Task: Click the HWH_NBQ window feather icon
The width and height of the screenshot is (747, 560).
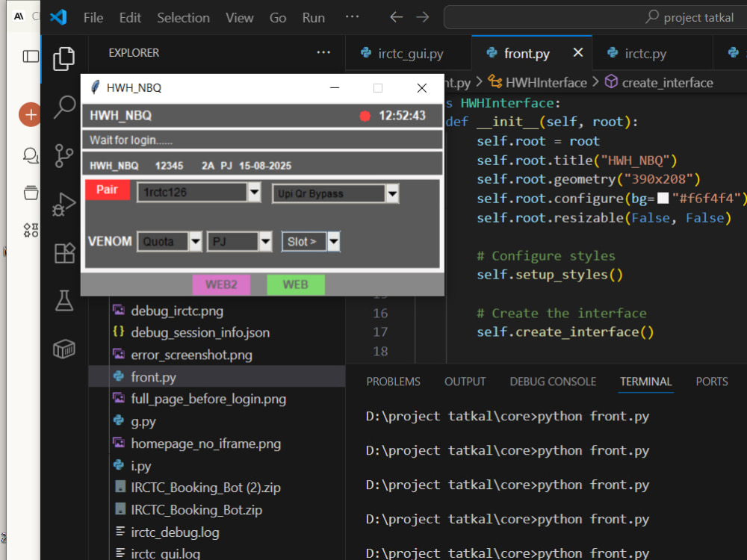Action: (x=96, y=87)
